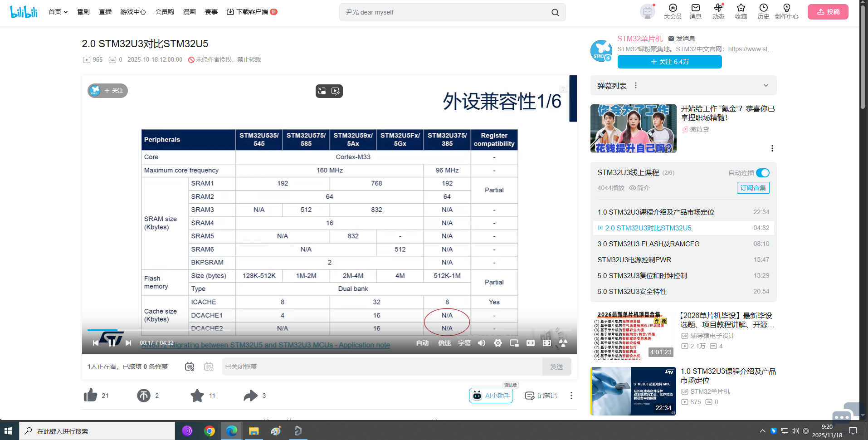
Task: Open playback speed (倍速) menu
Action: [444, 343]
